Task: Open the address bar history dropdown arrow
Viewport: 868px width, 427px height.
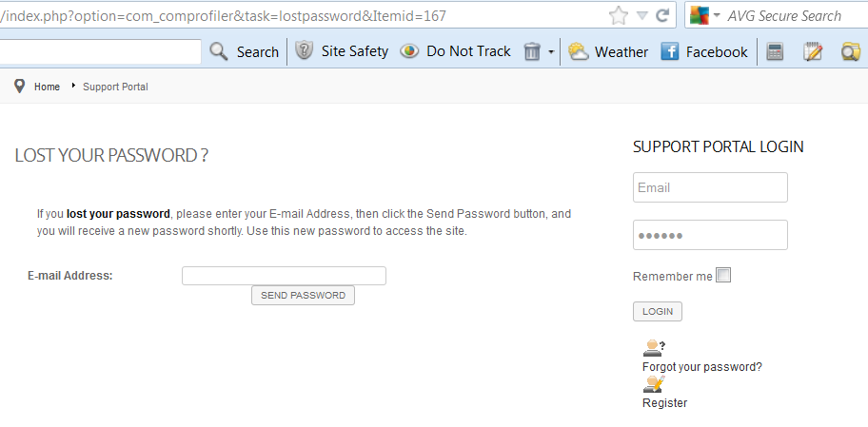Action: (x=642, y=15)
